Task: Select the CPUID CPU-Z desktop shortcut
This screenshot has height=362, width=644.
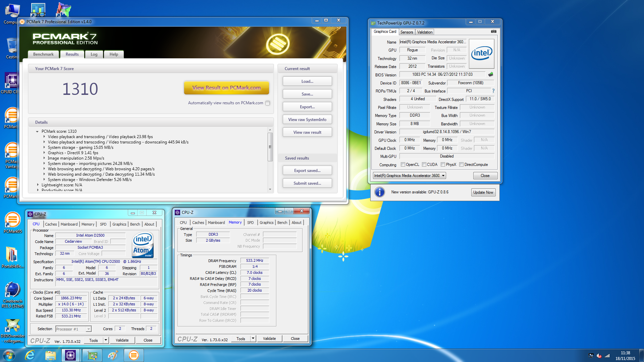Action: [x=11, y=83]
